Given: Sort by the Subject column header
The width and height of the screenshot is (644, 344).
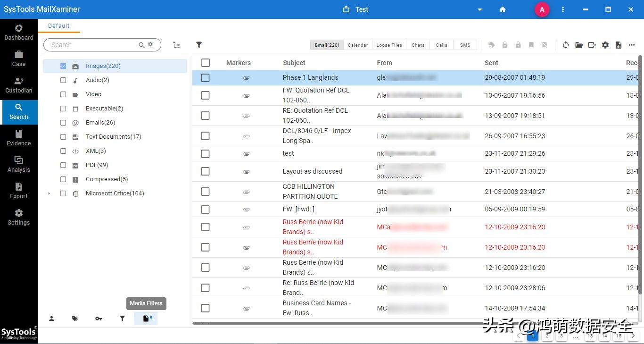Looking at the screenshot, I should tap(294, 63).
